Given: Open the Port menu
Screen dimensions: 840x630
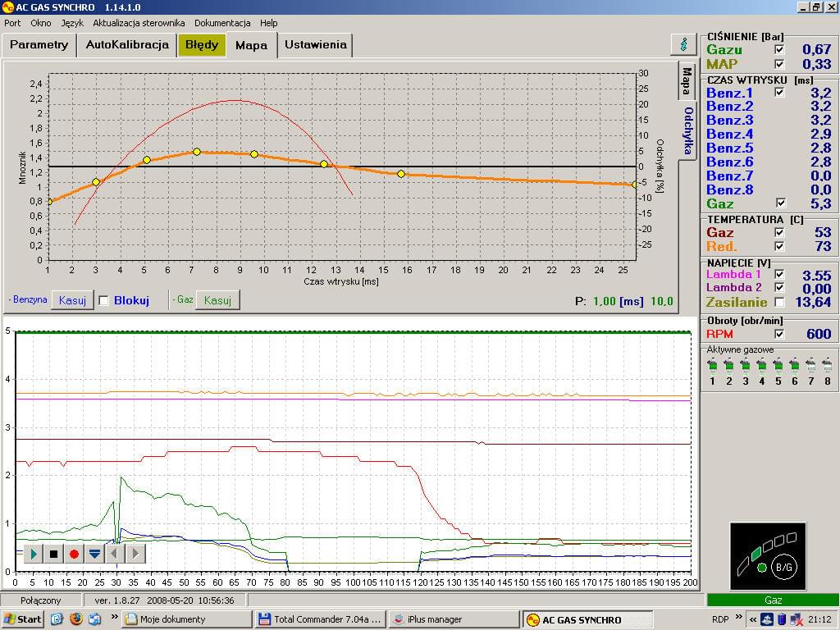Looking at the screenshot, I should 12,23.
